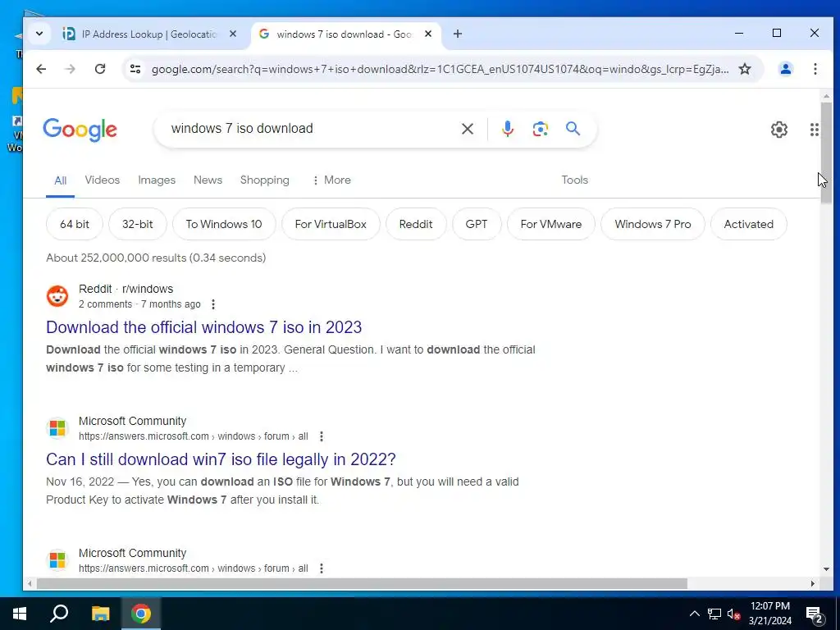Viewport: 840px width, 630px height.
Task: Reload the current page
Action: tap(99, 69)
